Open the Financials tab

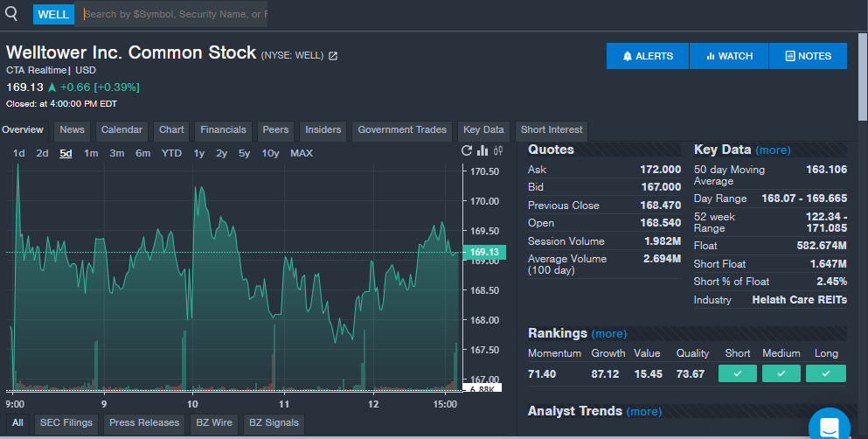(223, 130)
